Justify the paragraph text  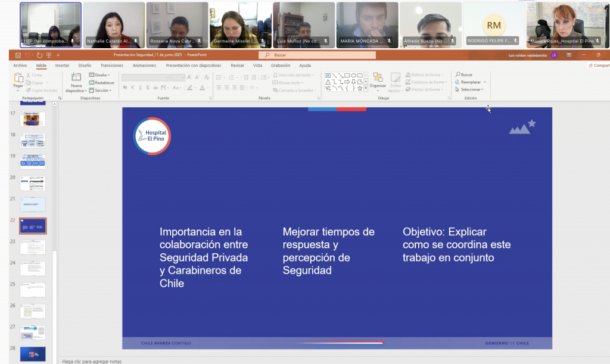(x=242, y=88)
